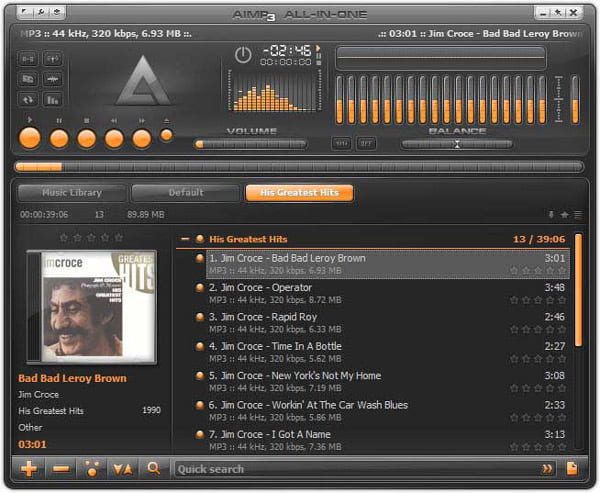Click the minus icon to remove tracks
The width and height of the screenshot is (600, 493).
(x=61, y=468)
